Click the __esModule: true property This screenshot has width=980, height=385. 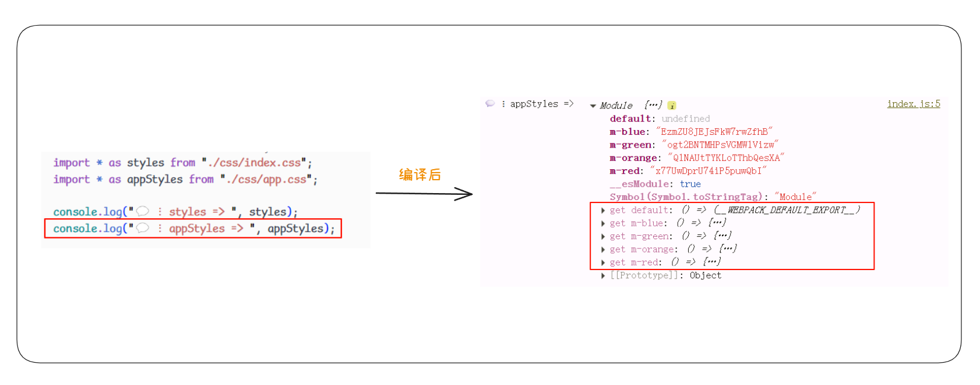[x=655, y=184]
